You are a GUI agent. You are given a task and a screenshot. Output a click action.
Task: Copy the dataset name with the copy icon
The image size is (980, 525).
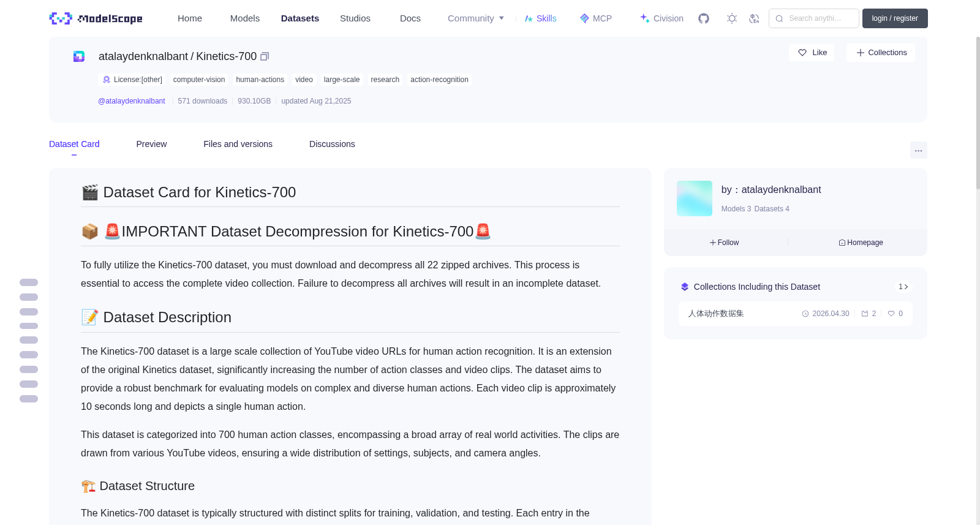tap(265, 56)
